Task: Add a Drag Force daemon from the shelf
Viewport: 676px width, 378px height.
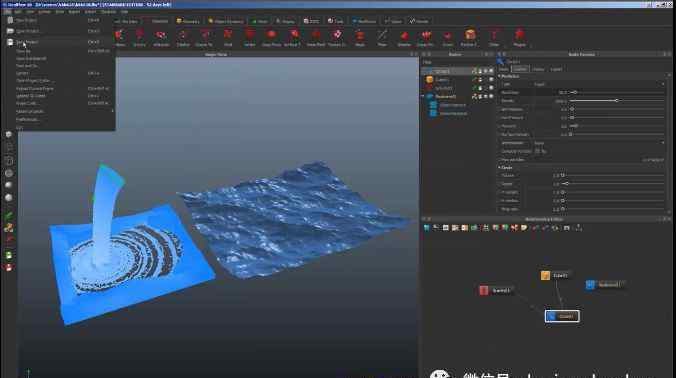Action: click(x=271, y=37)
